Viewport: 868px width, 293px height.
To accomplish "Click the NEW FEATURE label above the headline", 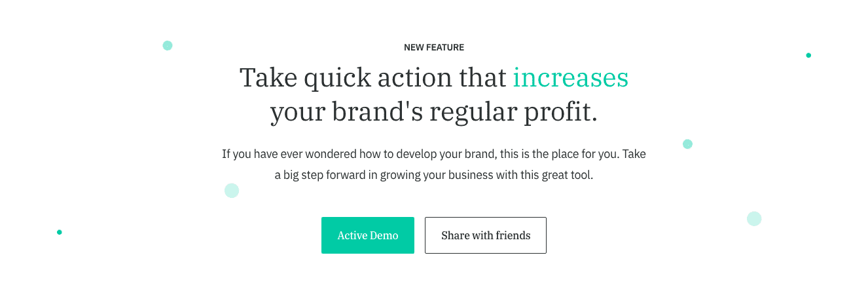I will (x=434, y=47).
